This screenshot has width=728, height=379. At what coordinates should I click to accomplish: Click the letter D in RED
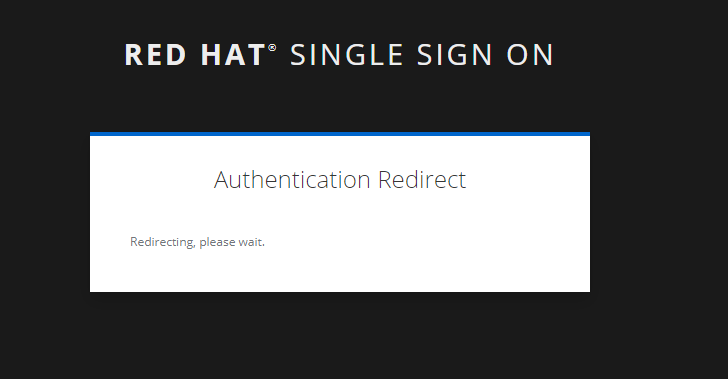tap(176, 55)
